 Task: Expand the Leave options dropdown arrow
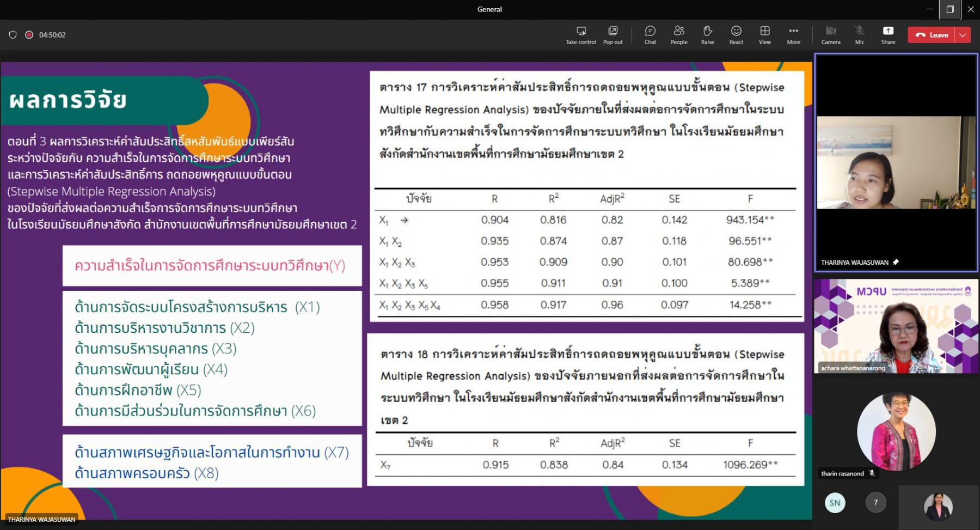point(963,35)
